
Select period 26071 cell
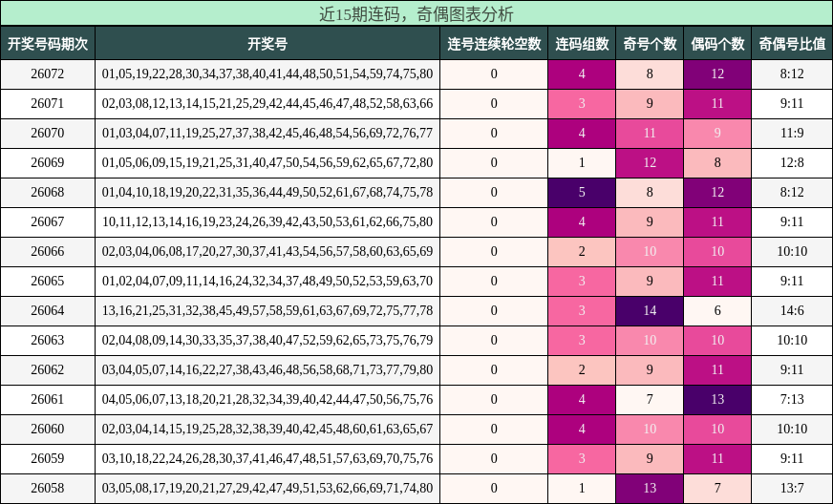pos(48,103)
